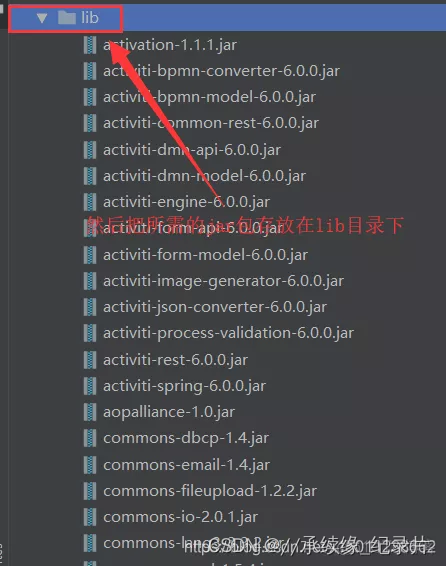446x566 pixels.
Task: Click jar icon beside activiti-bpmn-converter-6.0.0.jar
Action: pos(90,71)
